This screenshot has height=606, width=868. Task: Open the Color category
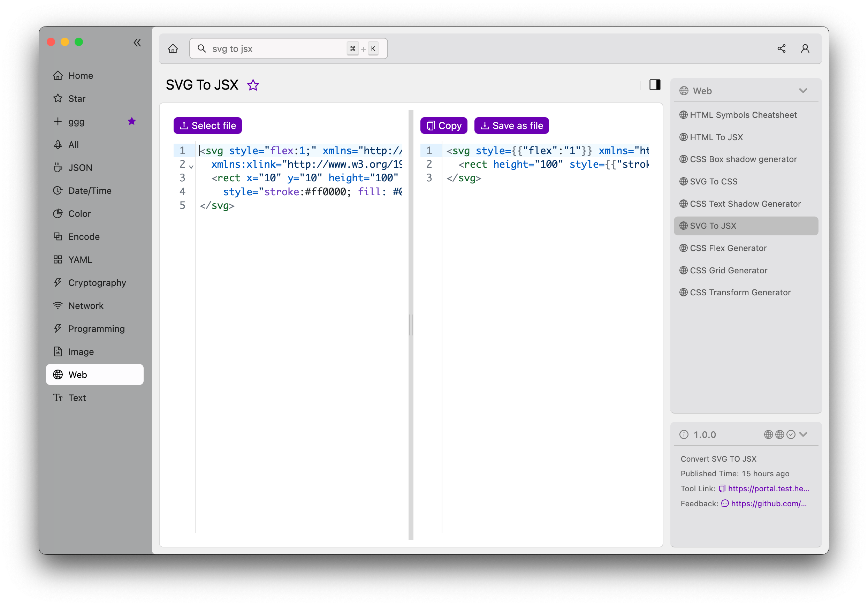click(94, 214)
